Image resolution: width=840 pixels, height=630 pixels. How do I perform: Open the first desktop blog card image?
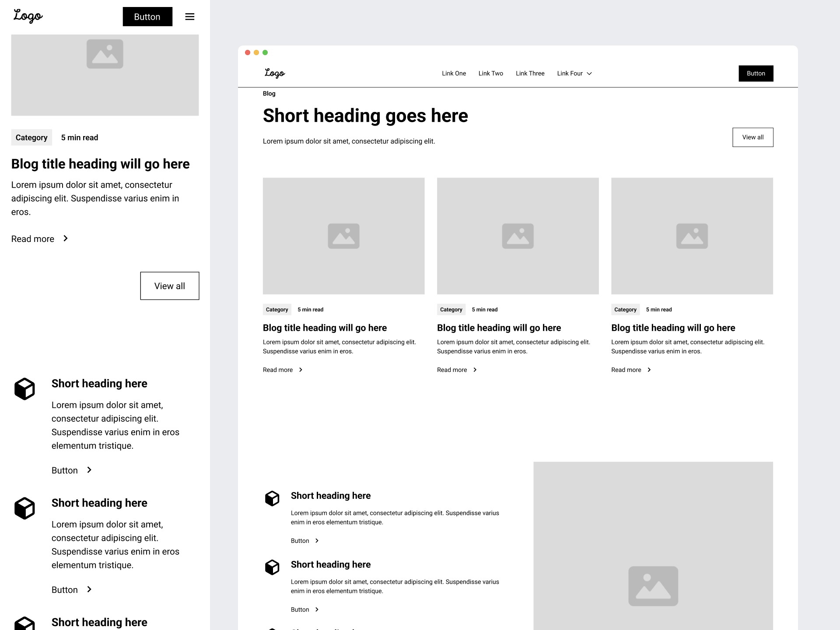coord(343,236)
